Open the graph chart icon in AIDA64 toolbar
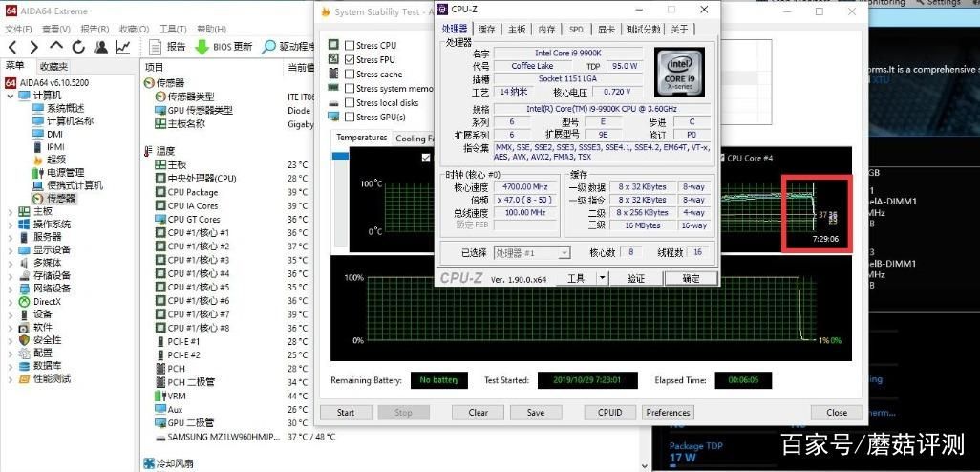Image resolution: width=980 pixels, height=472 pixels. pos(123,47)
